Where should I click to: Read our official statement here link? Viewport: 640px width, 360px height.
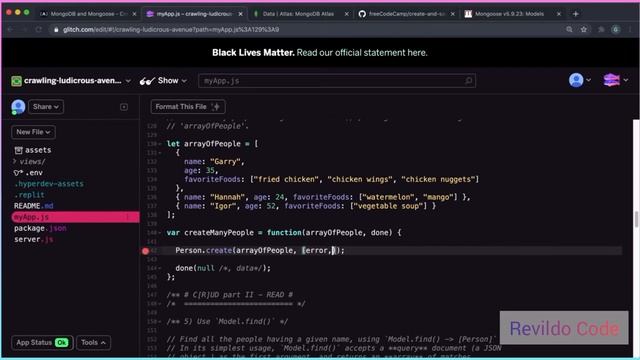(x=362, y=53)
